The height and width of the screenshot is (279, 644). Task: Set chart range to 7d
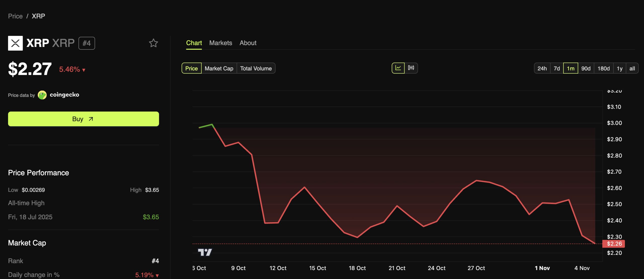(556, 68)
